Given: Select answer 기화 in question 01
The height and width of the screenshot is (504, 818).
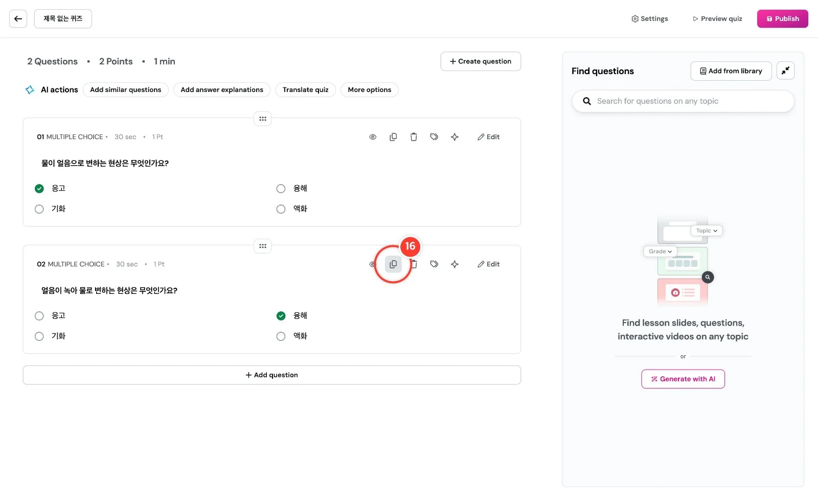Looking at the screenshot, I should pos(39,209).
